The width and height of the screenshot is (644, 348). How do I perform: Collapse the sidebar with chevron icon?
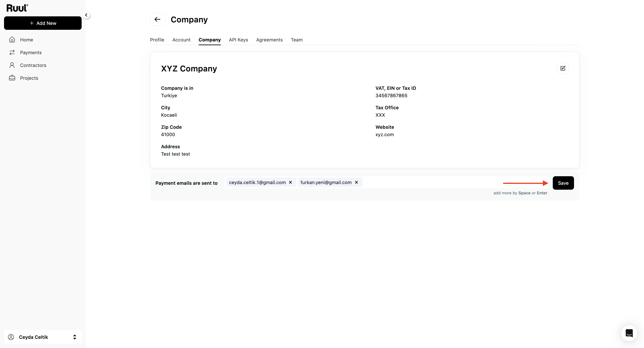point(86,15)
